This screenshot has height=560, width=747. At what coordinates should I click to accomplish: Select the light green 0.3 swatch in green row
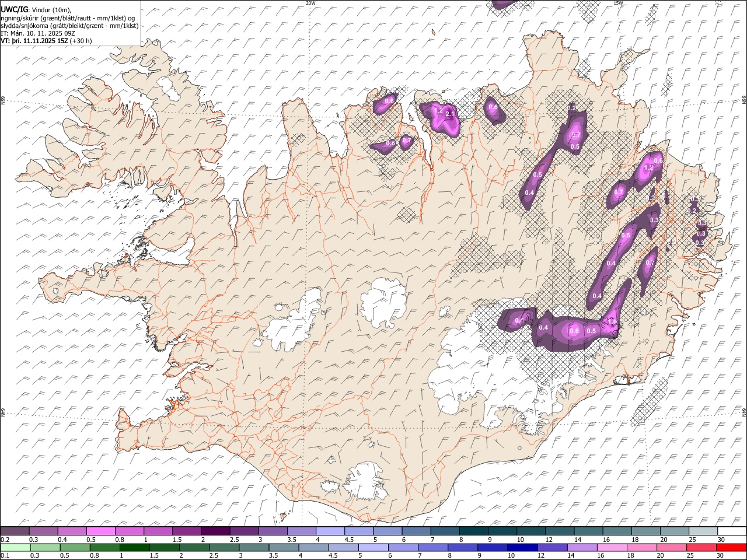point(46,547)
